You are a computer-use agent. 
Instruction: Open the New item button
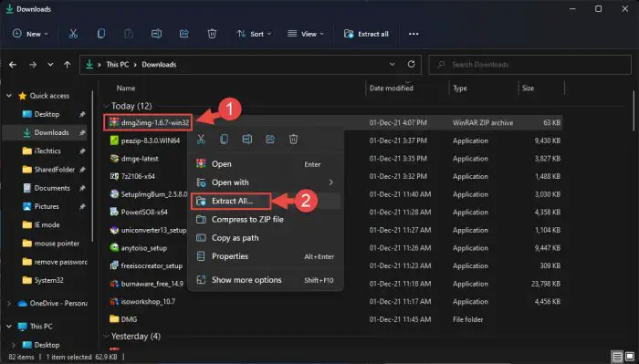click(30, 34)
